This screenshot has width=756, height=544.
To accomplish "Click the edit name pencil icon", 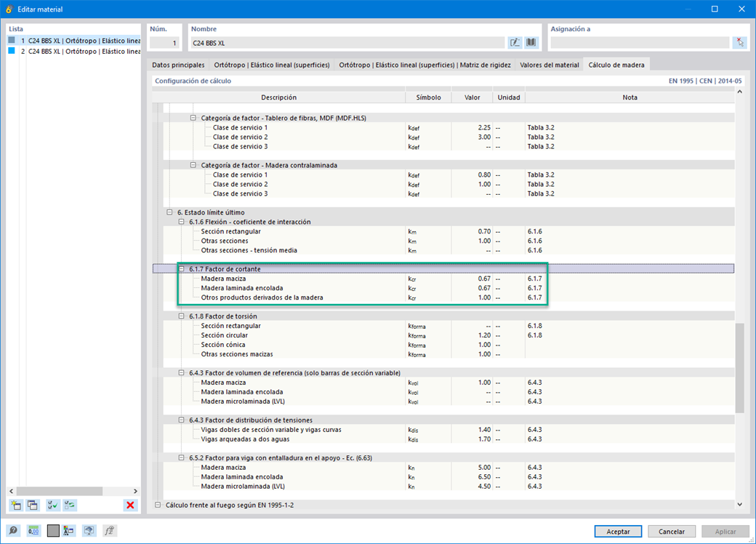I will point(515,42).
